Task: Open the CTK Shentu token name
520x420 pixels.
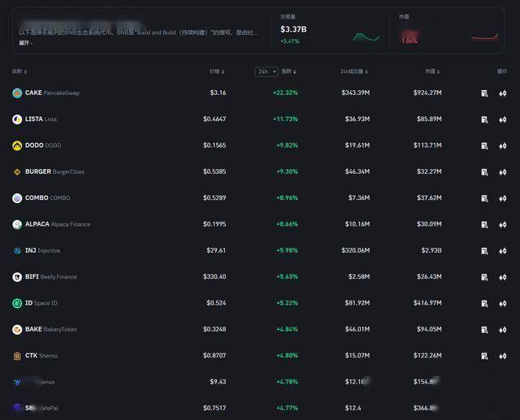Action: point(41,355)
